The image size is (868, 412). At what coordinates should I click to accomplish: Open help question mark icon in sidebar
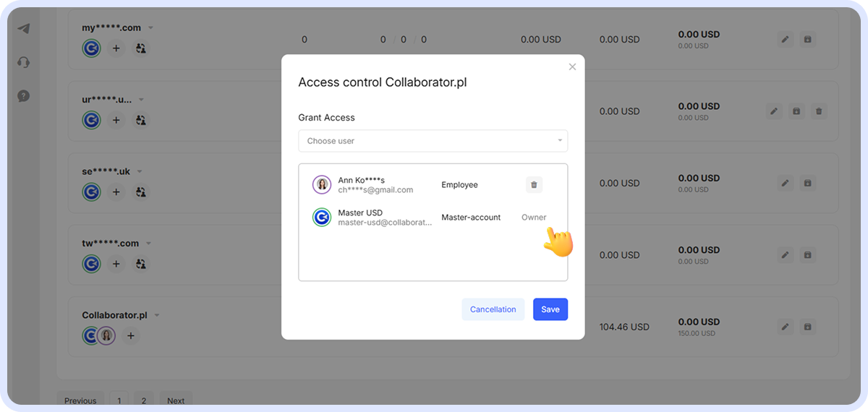(24, 96)
